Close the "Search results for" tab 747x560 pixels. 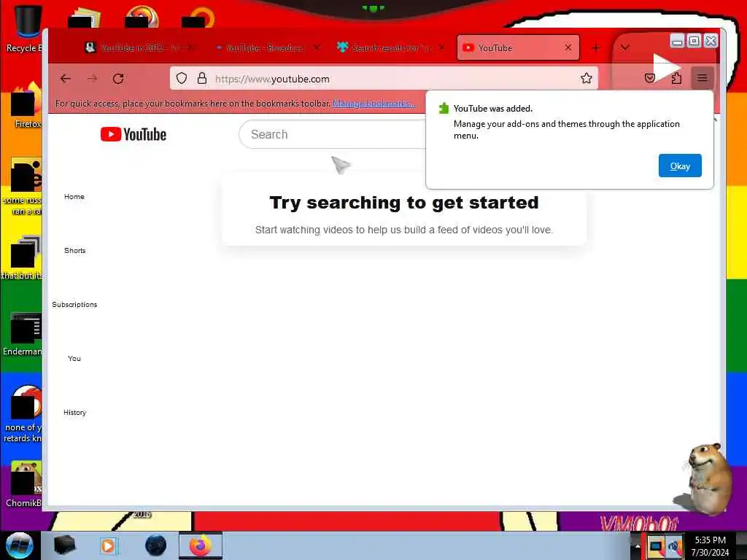point(441,47)
